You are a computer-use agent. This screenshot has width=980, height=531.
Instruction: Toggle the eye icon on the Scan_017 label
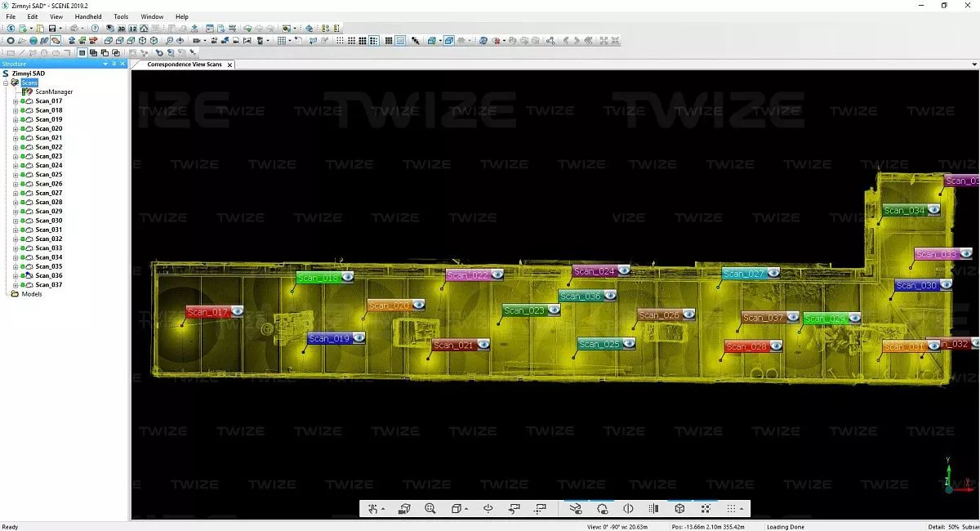237,310
